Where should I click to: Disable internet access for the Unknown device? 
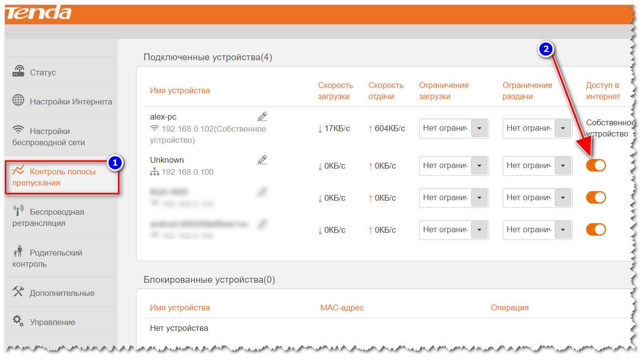pyautogui.click(x=596, y=165)
